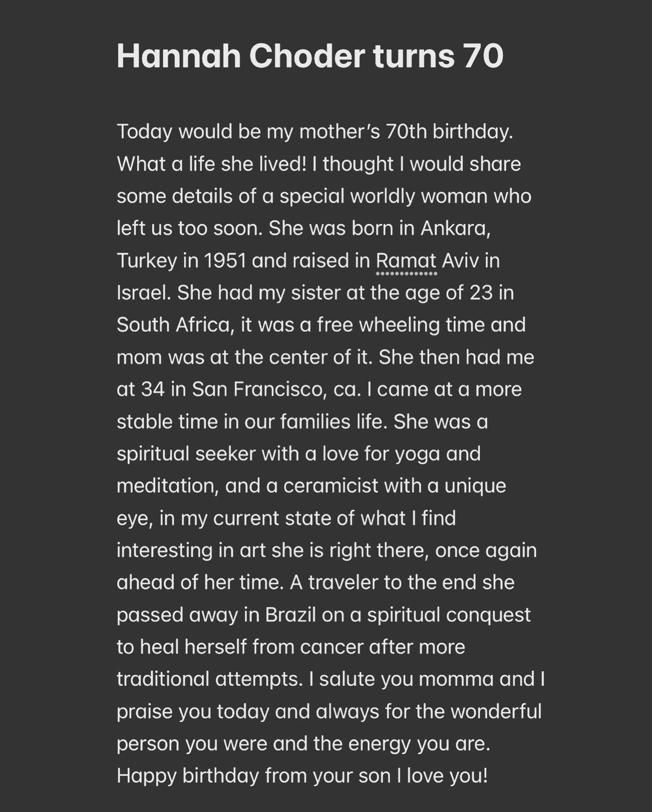Click the dotted-underlined word "Ramat"
652x812 pixels.
[406, 261]
